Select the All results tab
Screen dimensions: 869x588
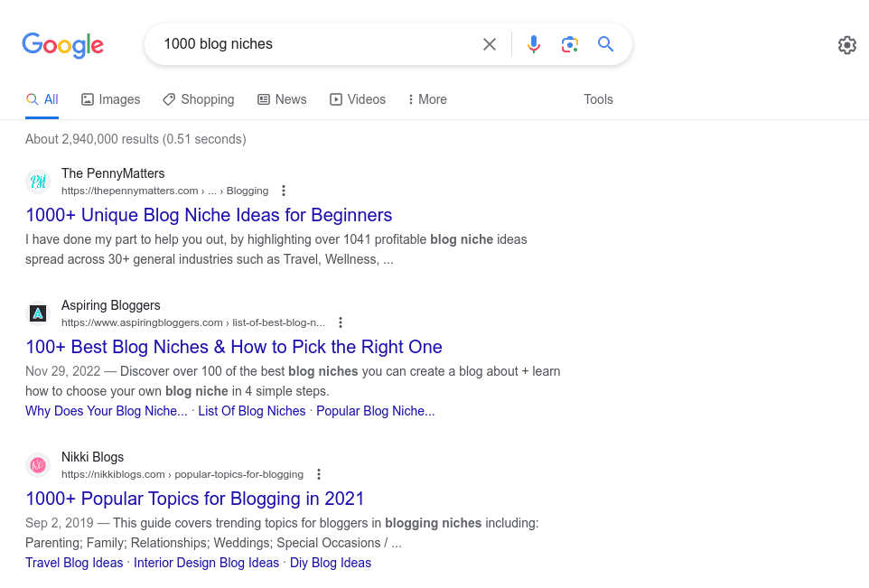coord(42,99)
